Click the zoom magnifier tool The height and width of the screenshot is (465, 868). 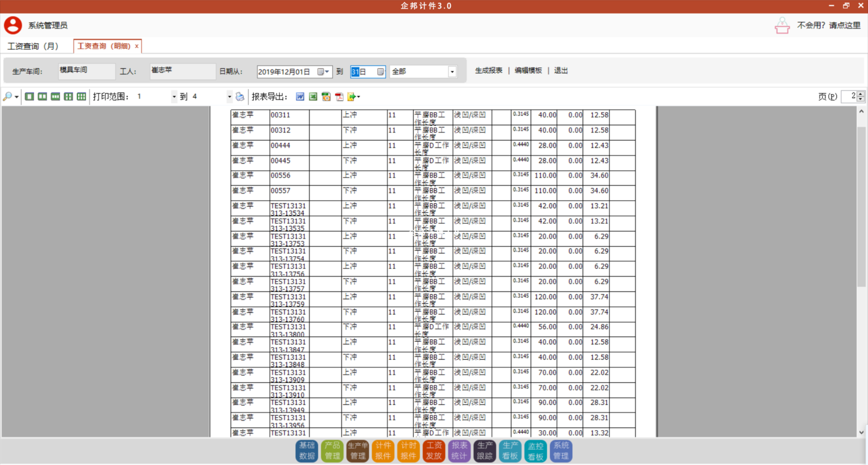coord(8,97)
